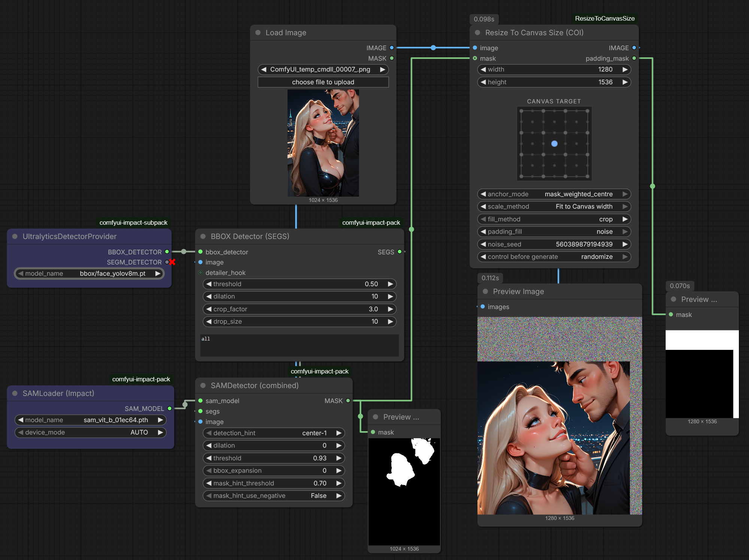749x560 pixels.
Task: Select previous image file with left arrow
Action: (264, 69)
